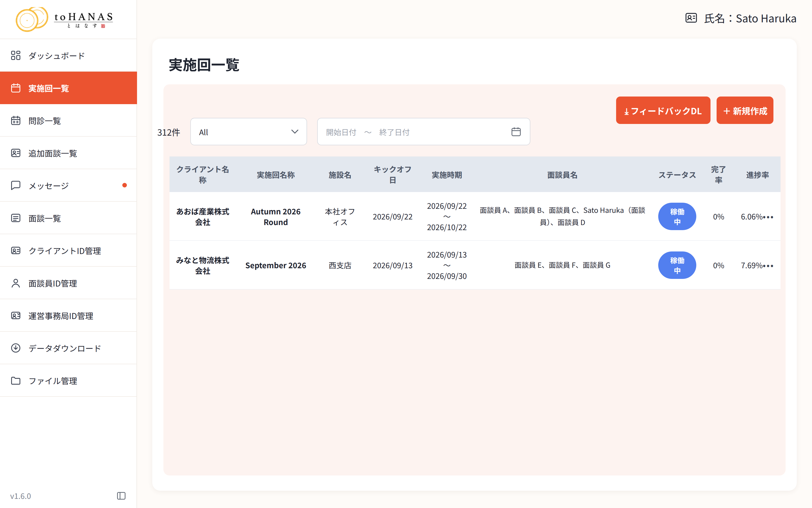Click the 新規作成 button
The height and width of the screenshot is (508, 812).
745,110
